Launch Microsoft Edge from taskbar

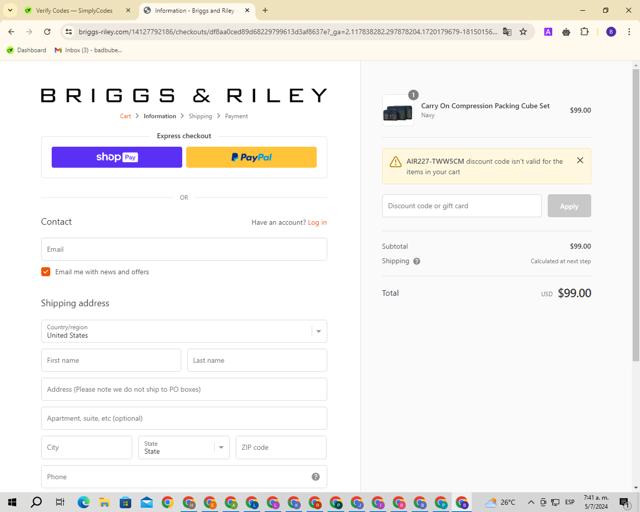[x=83, y=502]
